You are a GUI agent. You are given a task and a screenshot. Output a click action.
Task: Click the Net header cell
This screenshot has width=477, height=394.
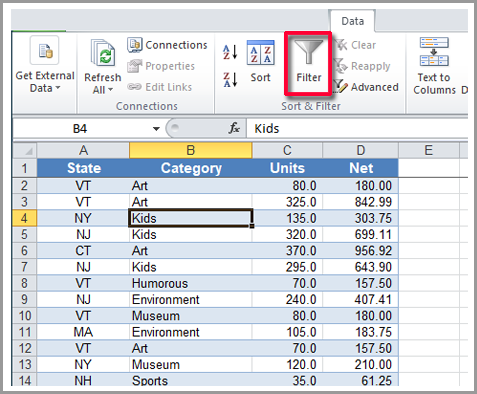(360, 168)
